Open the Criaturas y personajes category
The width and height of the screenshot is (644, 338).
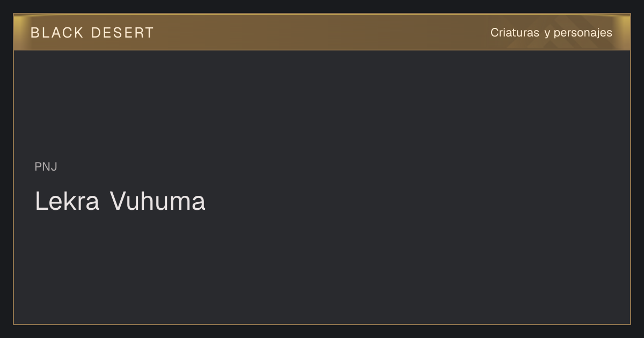551,33
